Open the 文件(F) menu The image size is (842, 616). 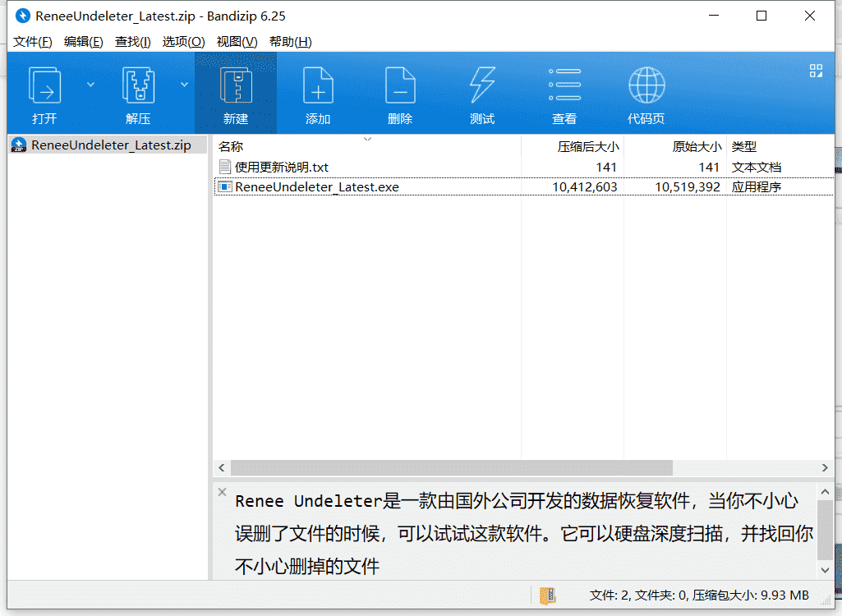pos(32,42)
